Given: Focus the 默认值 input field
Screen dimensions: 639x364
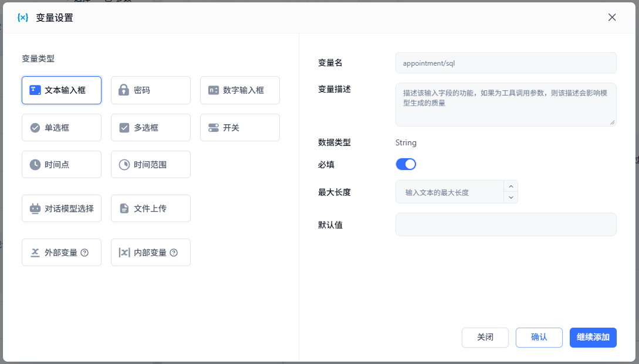Looking at the screenshot, I should point(505,224).
